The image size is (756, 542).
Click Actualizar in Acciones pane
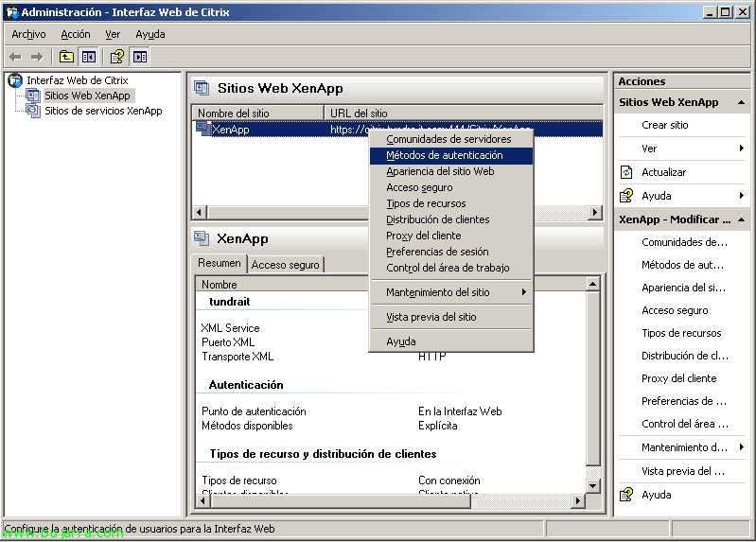coord(664,172)
